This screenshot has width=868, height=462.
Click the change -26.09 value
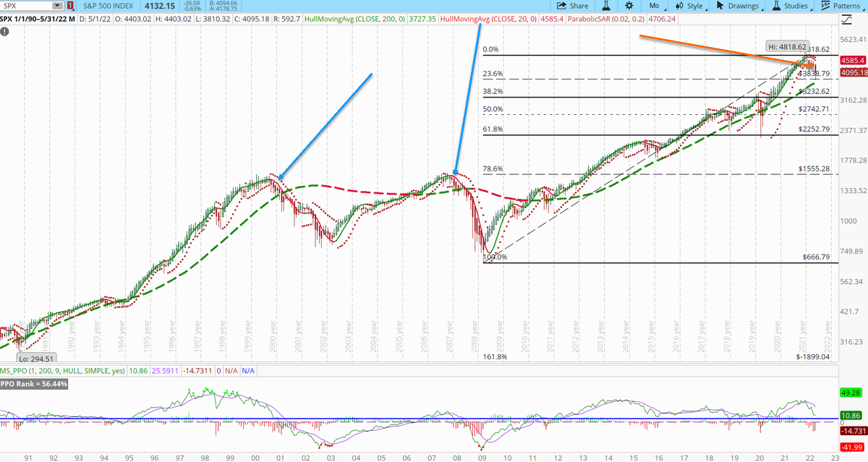click(x=191, y=4)
